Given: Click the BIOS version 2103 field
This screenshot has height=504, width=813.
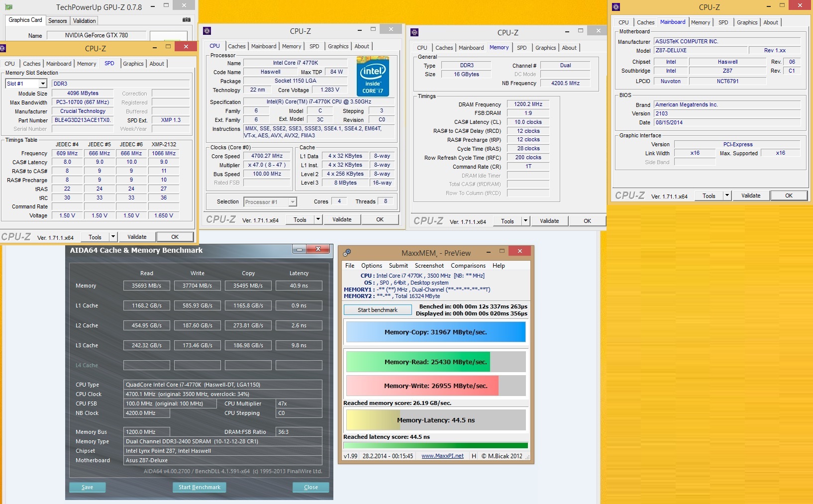Looking at the screenshot, I should (727, 113).
